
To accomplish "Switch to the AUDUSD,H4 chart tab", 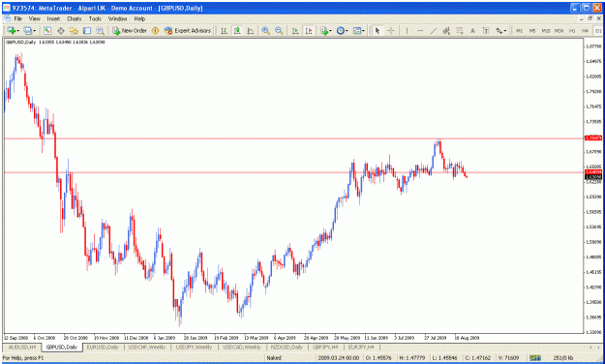I will pyautogui.click(x=22, y=348).
